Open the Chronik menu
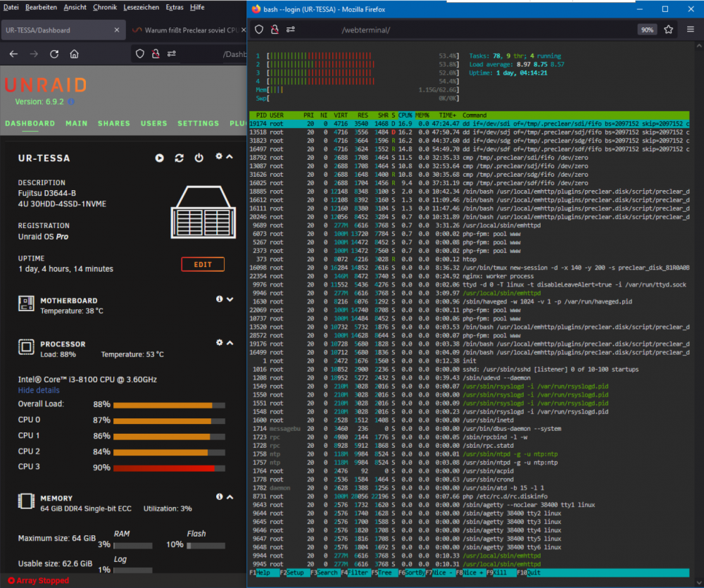The height and width of the screenshot is (588, 704). 105,7
